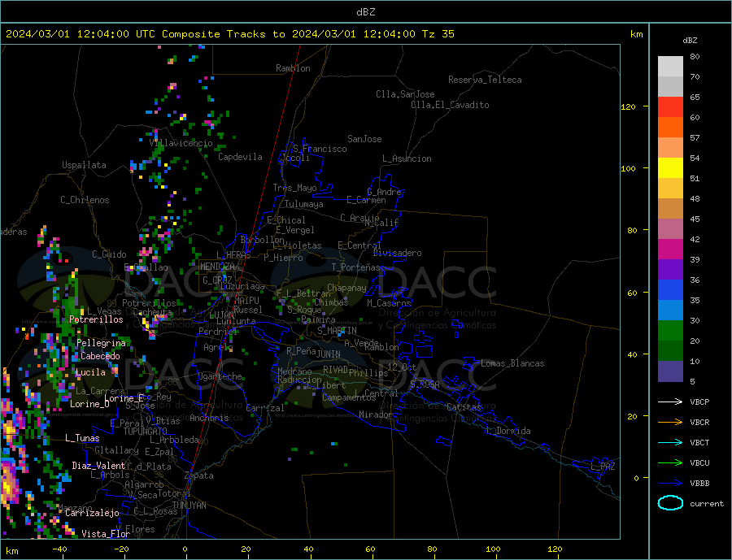The image size is (732, 560).
Task: Click the L_Tunas label
Action: (82, 438)
